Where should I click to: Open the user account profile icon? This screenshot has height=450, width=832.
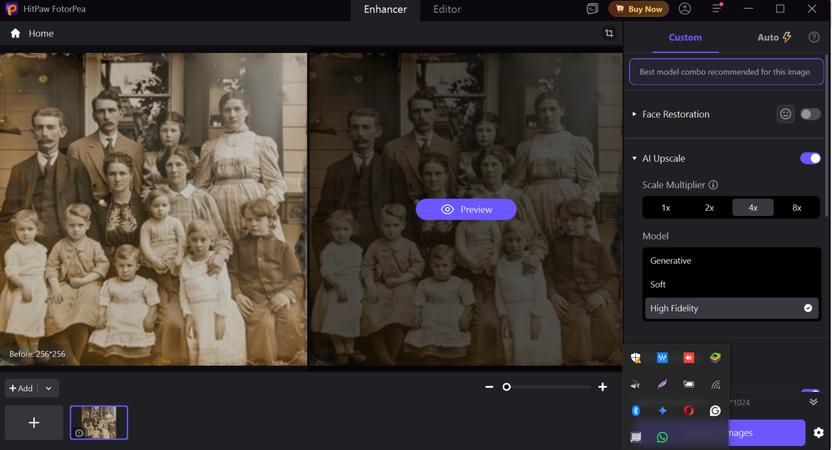point(685,9)
